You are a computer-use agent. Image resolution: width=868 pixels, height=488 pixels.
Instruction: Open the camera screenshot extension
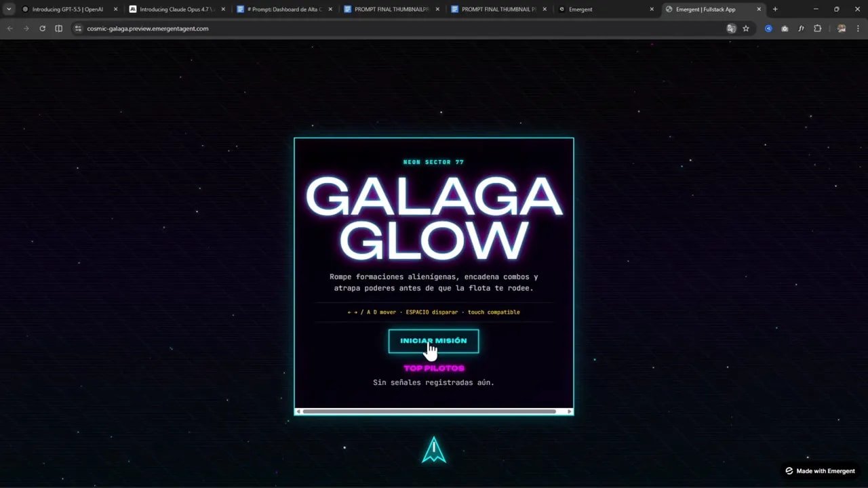(785, 28)
